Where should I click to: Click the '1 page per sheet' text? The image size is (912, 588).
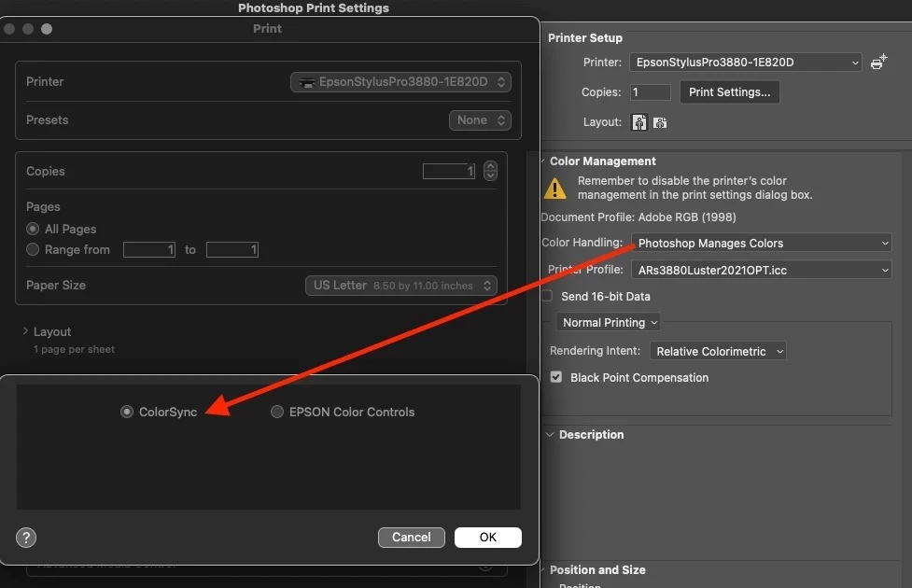[74, 350]
